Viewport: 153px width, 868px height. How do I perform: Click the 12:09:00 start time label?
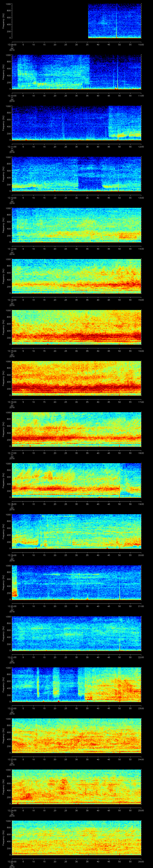12,44
